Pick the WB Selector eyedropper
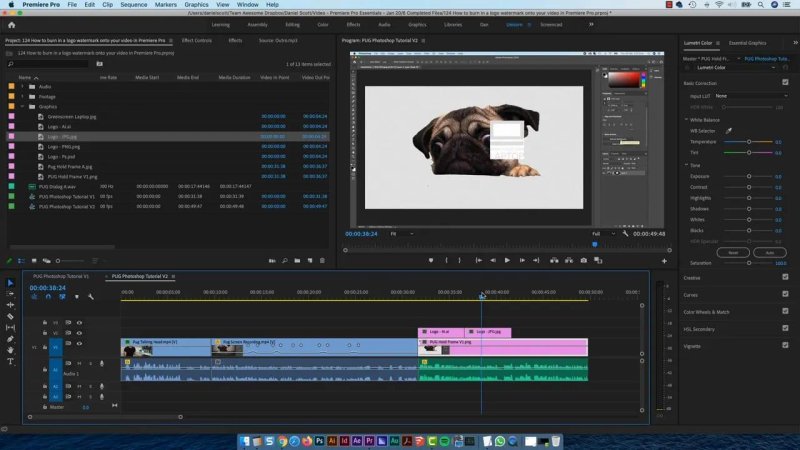This screenshot has width=800, height=450. click(x=729, y=131)
